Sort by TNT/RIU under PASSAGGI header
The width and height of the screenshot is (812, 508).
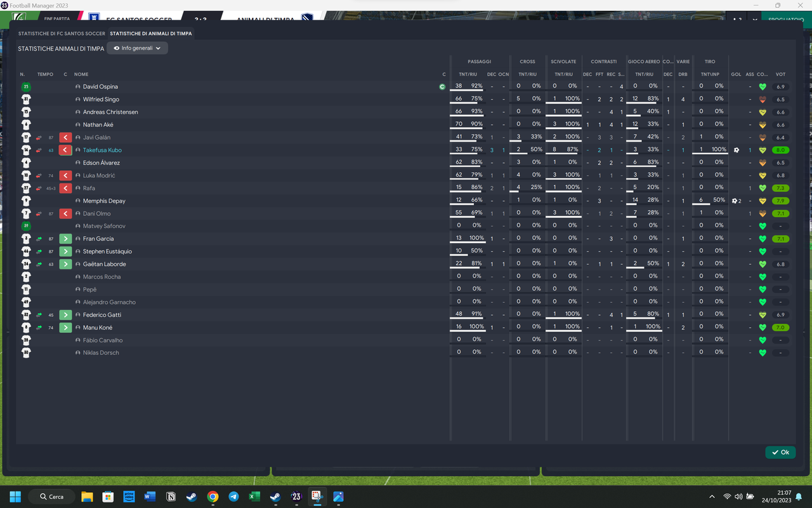pyautogui.click(x=468, y=74)
